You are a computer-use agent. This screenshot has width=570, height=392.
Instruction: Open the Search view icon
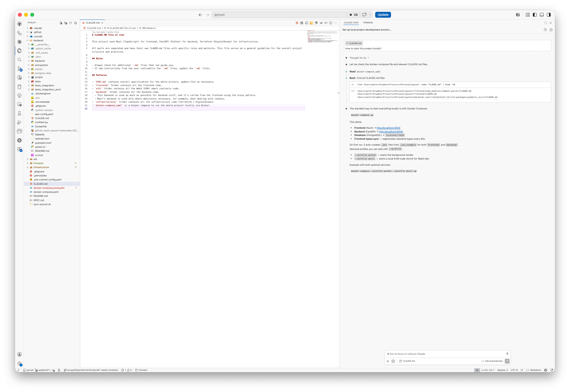coord(20,60)
